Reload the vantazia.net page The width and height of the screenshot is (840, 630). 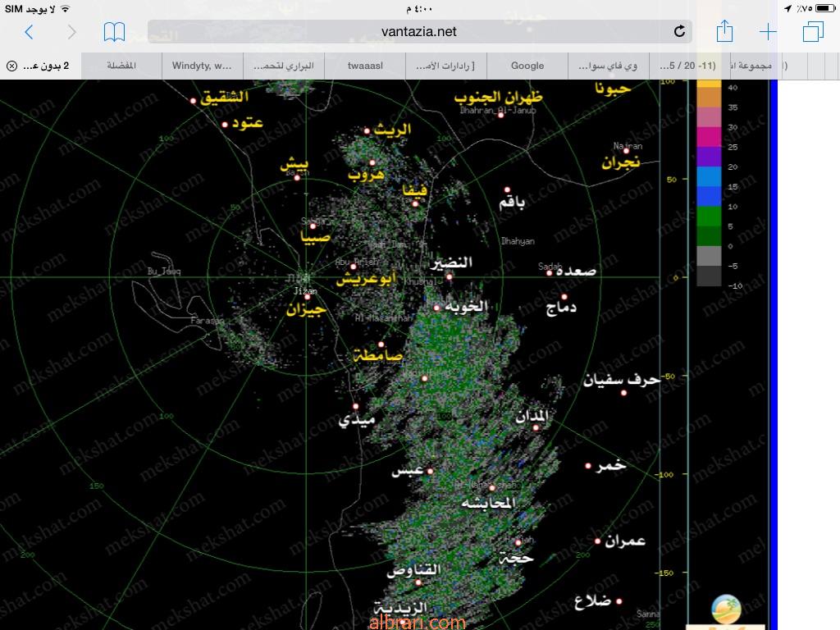click(x=679, y=32)
